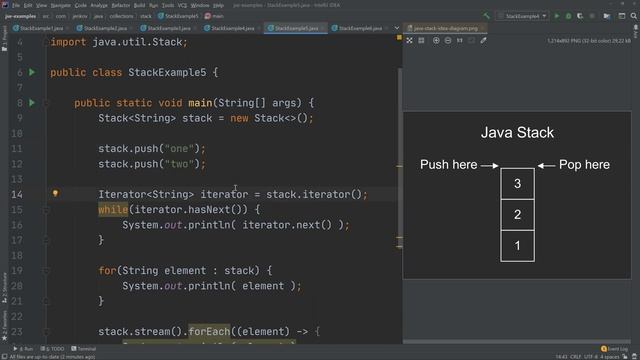Toggle grid display in image viewer
The width and height of the screenshot is (640, 360).
coord(421,40)
